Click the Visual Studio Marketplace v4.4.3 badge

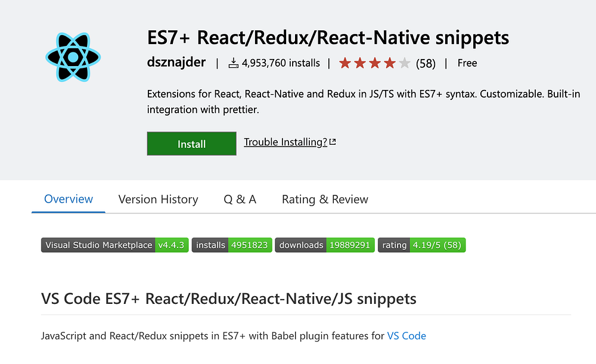pos(115,245)
